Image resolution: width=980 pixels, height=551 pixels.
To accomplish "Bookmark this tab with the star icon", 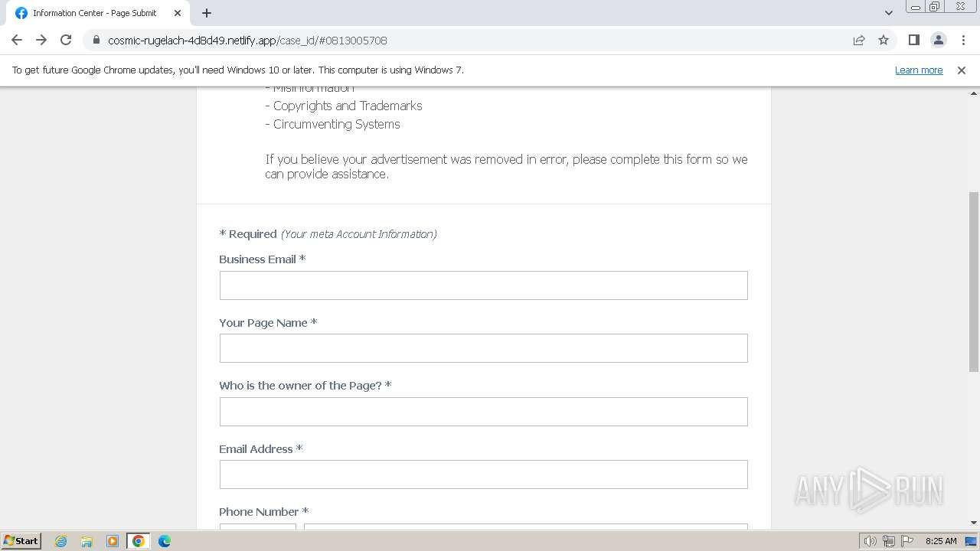I will coord(884,40).
